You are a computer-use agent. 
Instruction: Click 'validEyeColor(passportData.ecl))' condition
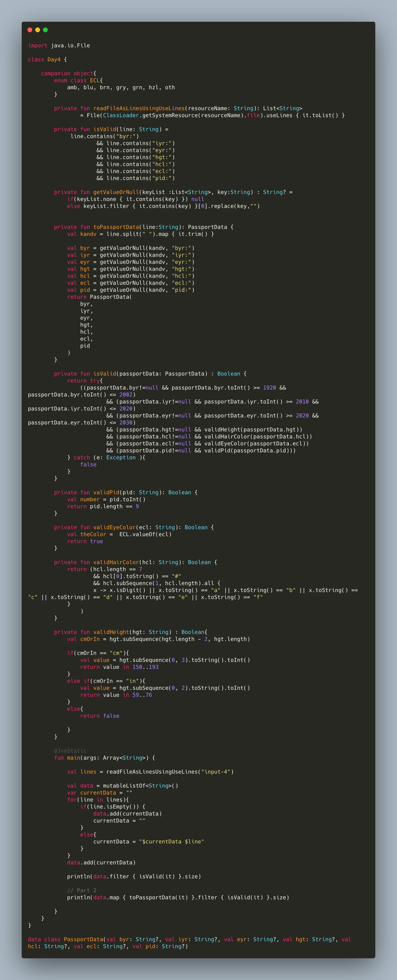(257, 444)
